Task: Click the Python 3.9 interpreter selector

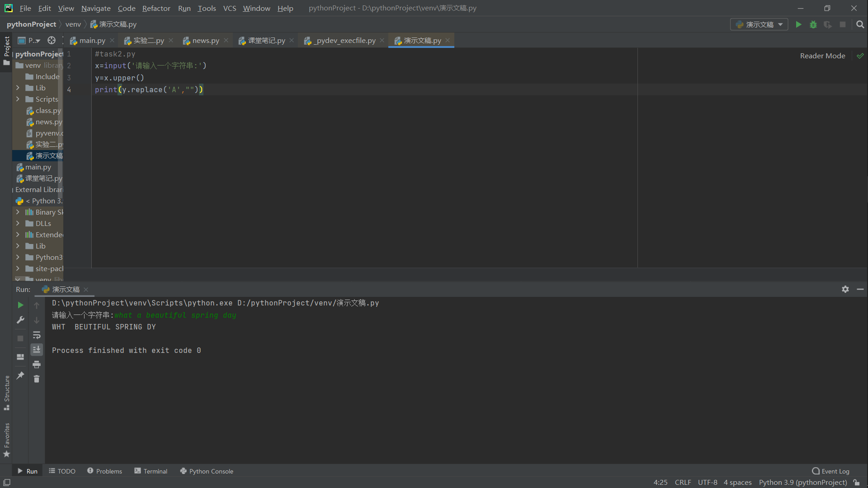Action: 803,482
